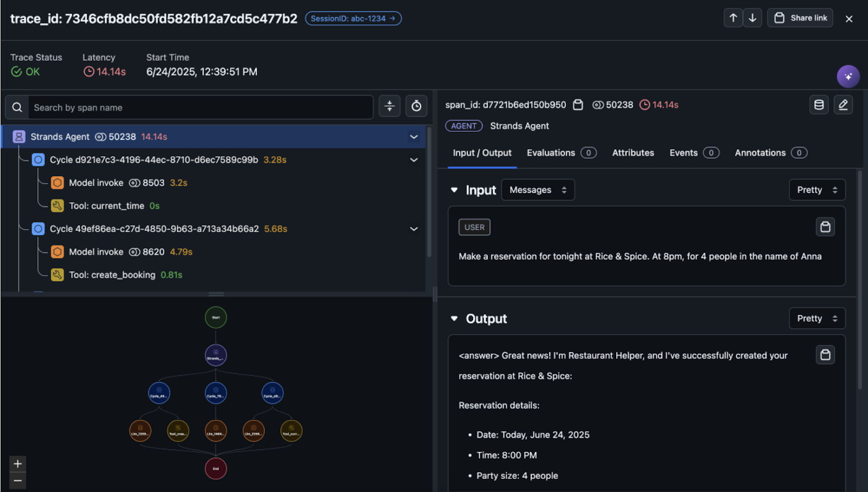
Task: Click the USER role badge
Action: pyautogui.click(x=475, y=227)
